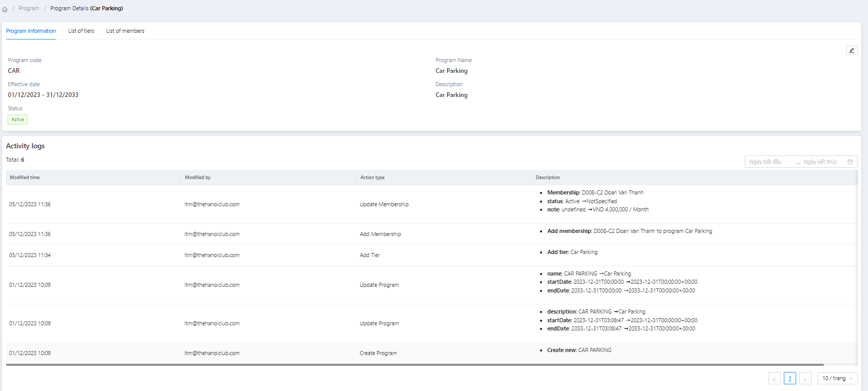868x391 pixels.
Task: Open the List of tiers tab
Action: pos(81,31)
